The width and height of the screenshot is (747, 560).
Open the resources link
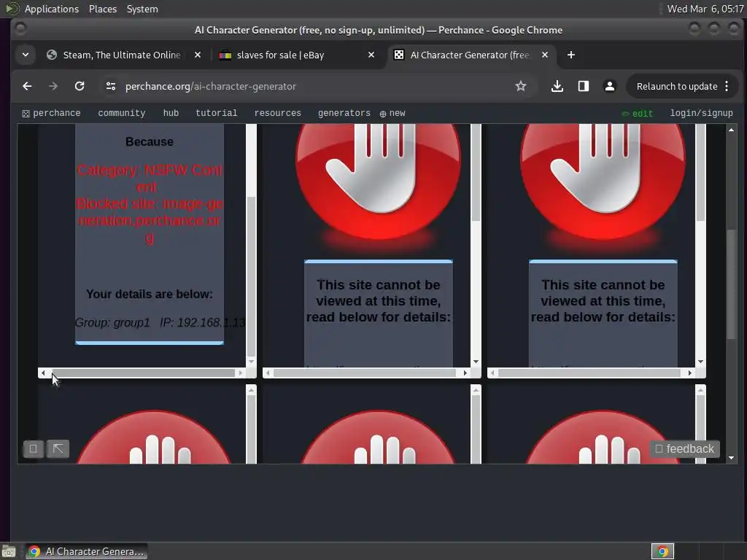(x=277, y=113)
